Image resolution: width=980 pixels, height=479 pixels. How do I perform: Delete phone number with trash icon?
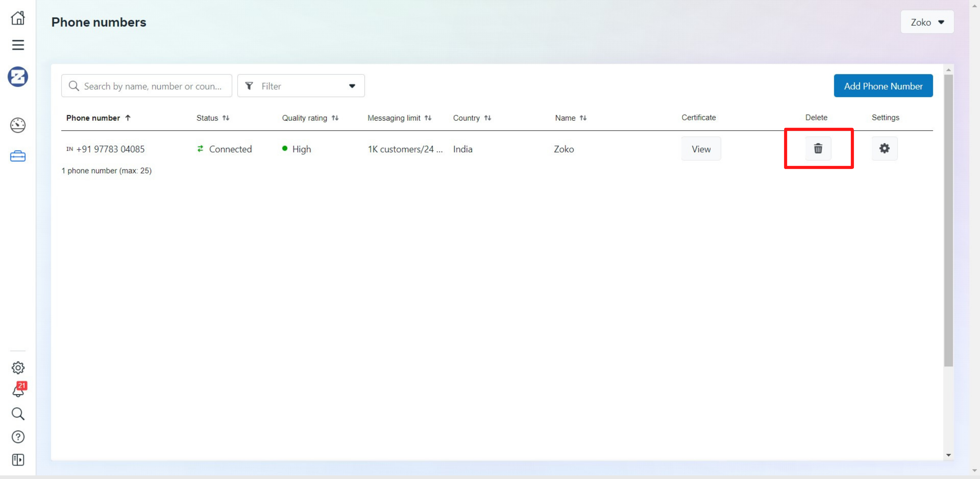pos(818,148)
